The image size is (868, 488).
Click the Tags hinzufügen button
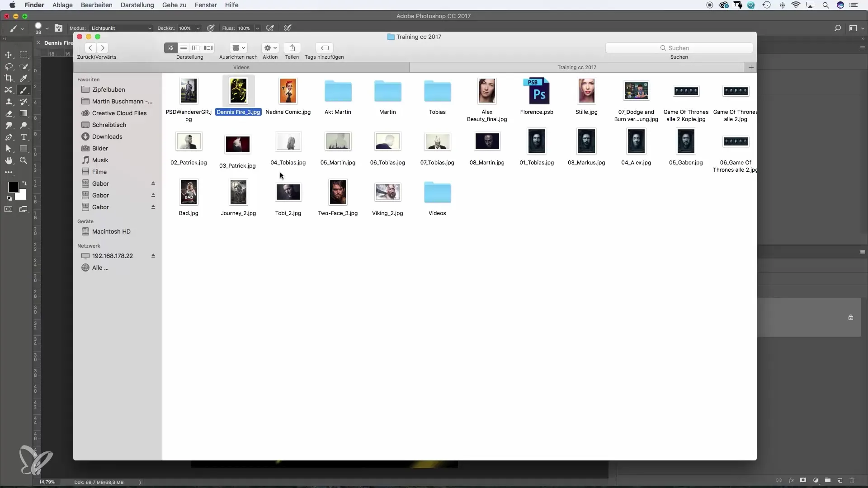[x=325, y=48]
